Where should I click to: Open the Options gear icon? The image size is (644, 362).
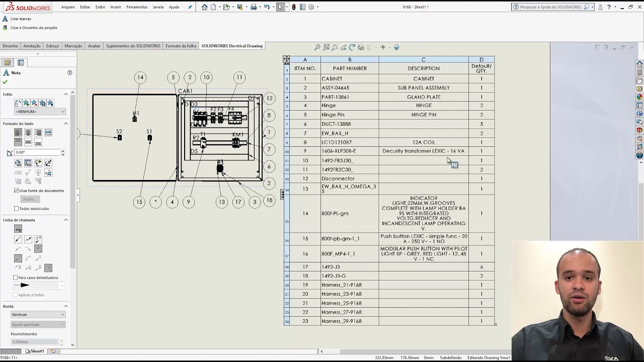click(x=311, y=7)
